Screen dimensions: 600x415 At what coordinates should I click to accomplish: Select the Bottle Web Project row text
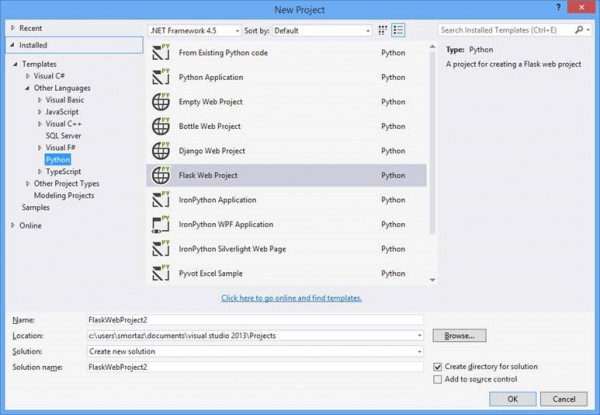pos(210,126)
